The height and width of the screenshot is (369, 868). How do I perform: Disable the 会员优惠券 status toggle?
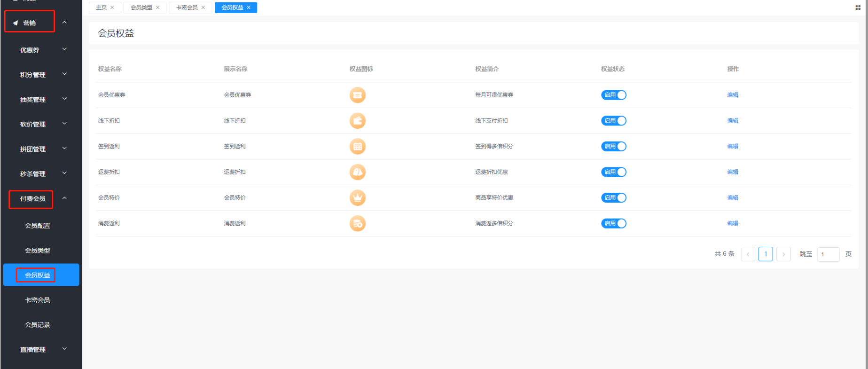(613, 95)
